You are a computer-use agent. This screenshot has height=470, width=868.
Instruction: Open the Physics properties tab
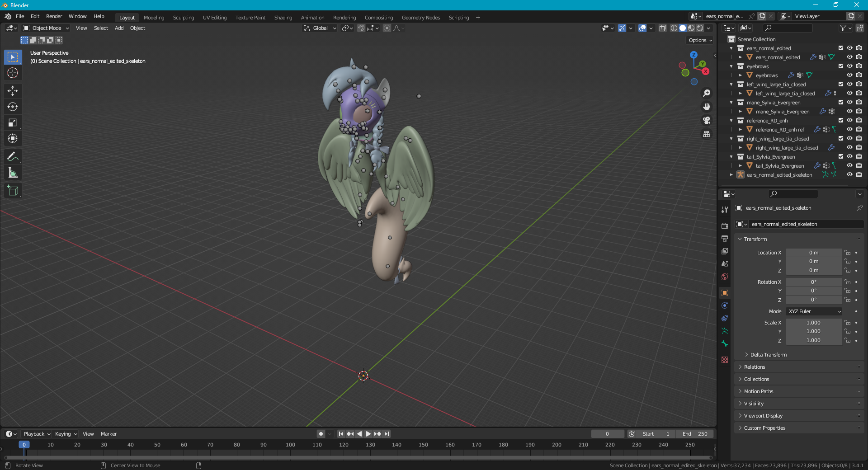[x=725, y=305]
